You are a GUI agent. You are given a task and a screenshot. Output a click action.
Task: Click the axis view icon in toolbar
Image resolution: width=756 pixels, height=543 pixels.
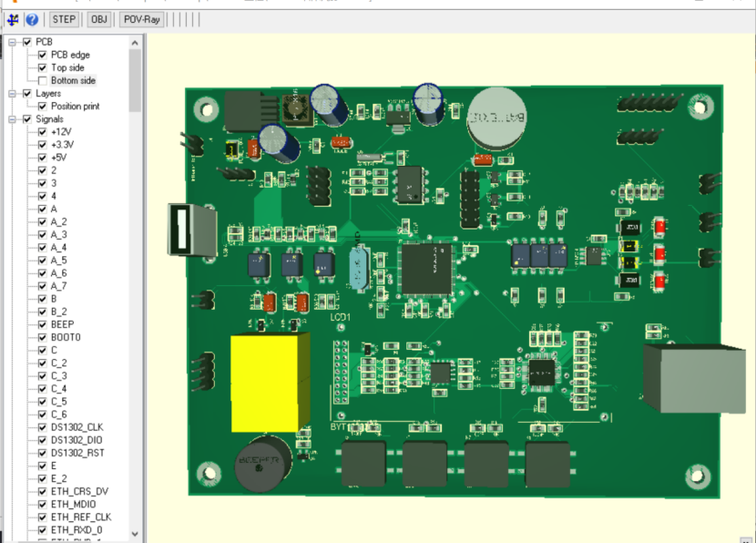[13, 20]
